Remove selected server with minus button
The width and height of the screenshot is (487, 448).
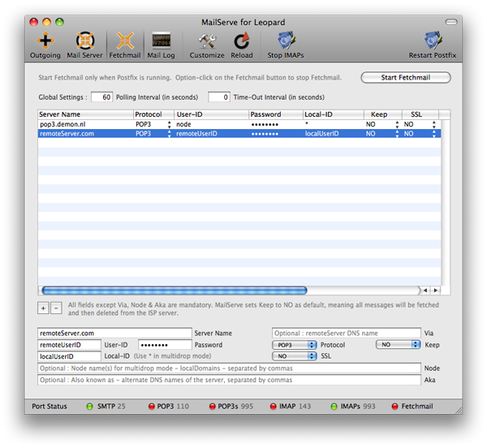point(56,308)
